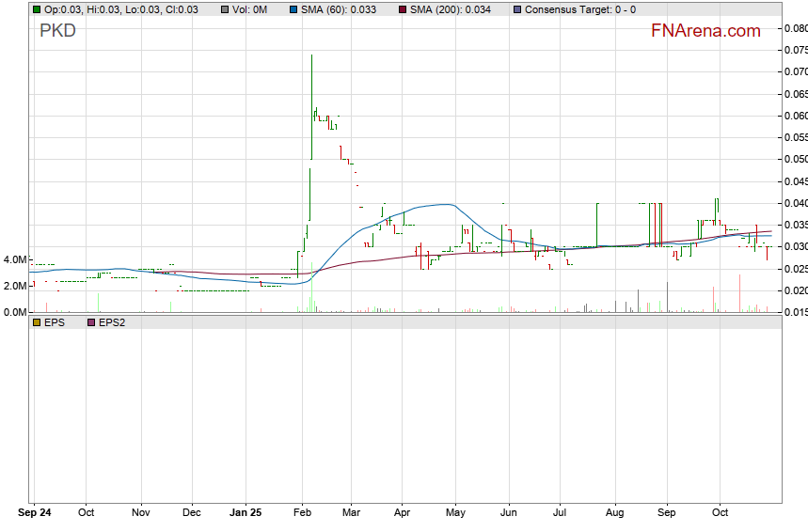Select the PKD ticker label
Screen dimensions: 808x532
[x=57, y=31]
